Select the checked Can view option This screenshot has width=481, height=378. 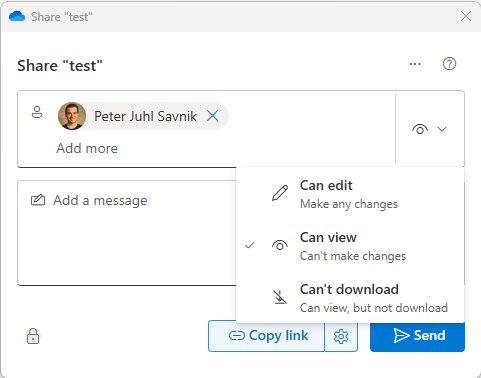[x=350, y=246]
